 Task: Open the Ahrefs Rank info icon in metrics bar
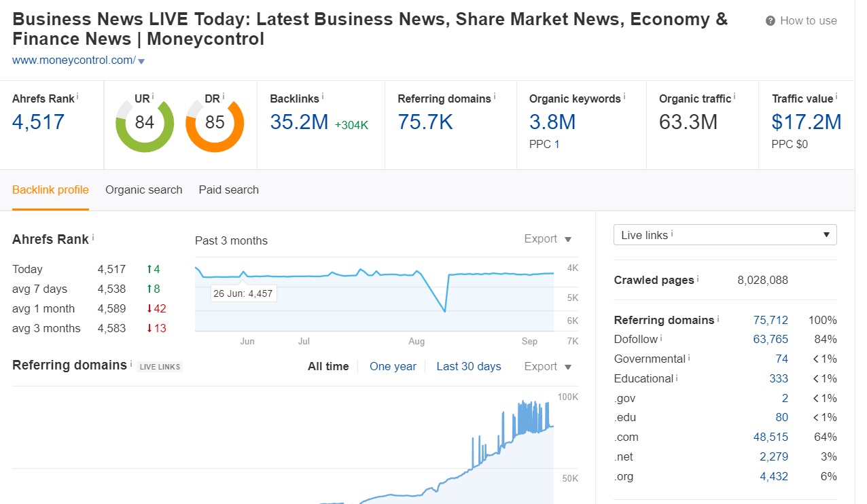click(x=77, y=96)
